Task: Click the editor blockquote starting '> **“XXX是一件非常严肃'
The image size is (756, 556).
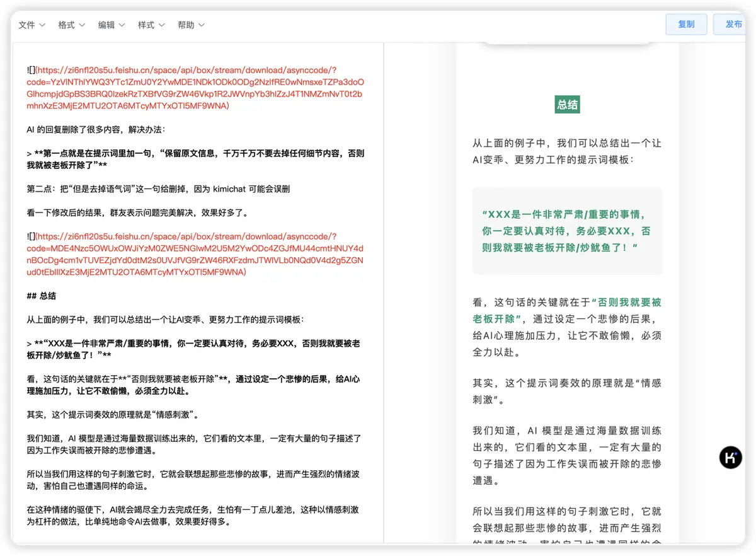Action: click(x=193, y=349)
